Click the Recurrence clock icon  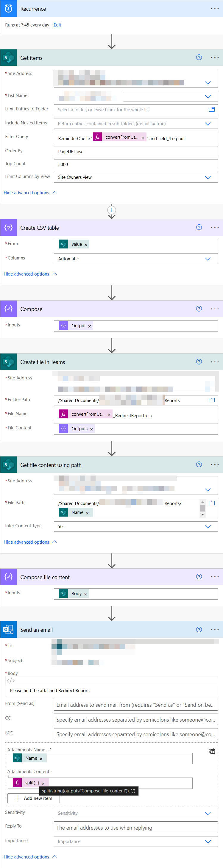tap(8, 8)
